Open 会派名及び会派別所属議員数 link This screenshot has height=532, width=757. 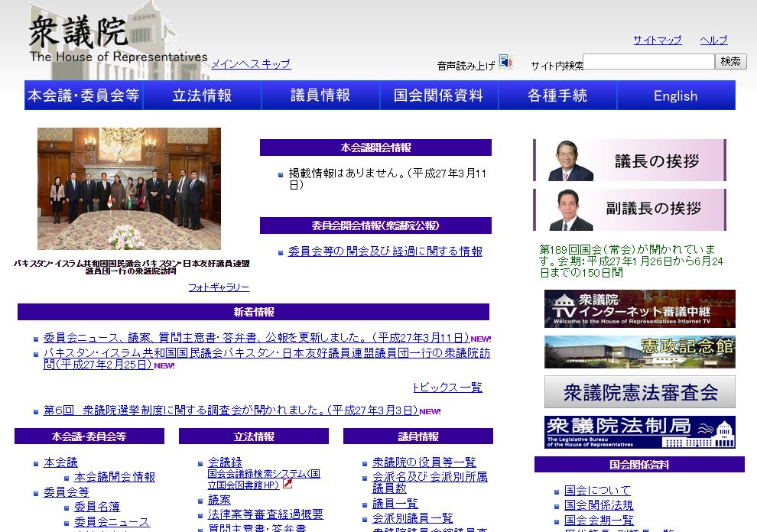click(x=430, y=482)
